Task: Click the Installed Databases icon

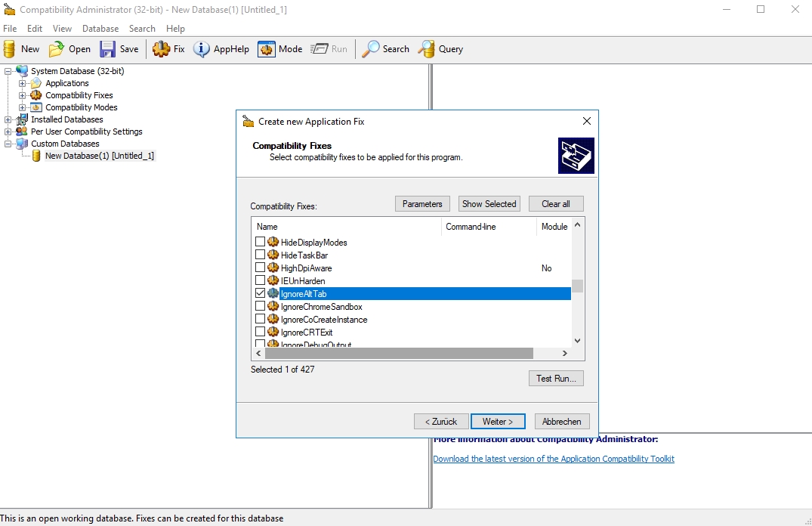Action: (22, 119)
